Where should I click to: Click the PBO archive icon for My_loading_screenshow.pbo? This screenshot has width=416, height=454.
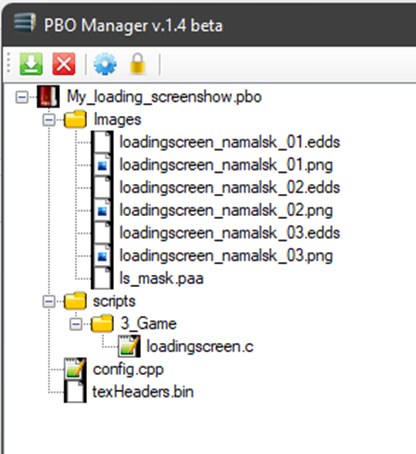(48, 97)
